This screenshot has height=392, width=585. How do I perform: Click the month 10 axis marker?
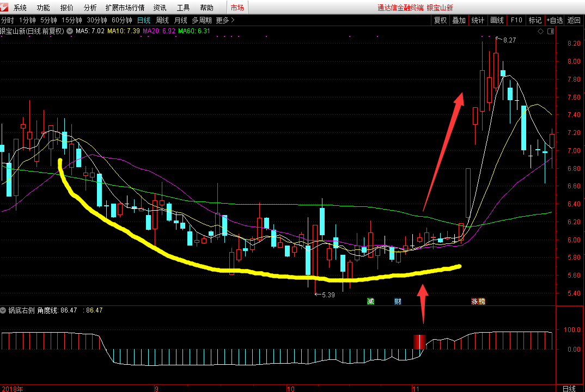pos(291,389)
